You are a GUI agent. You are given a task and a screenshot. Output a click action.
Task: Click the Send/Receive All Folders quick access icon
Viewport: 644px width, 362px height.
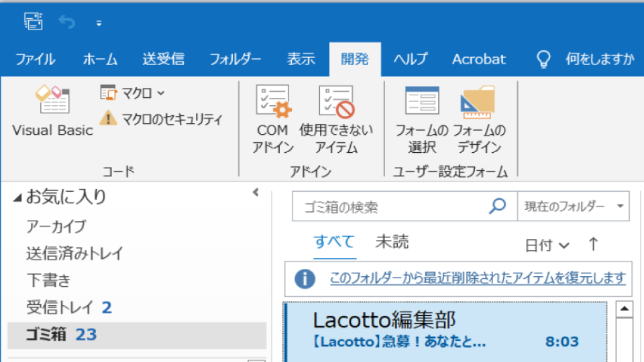coord(34,21)
